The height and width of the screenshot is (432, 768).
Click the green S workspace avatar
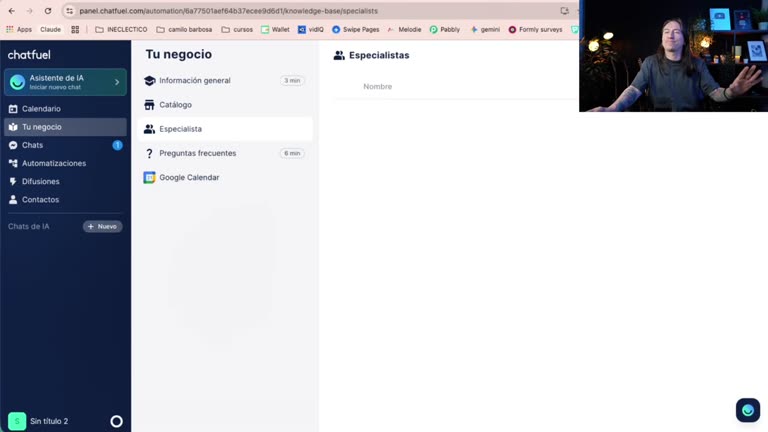[x=17, y=421]
